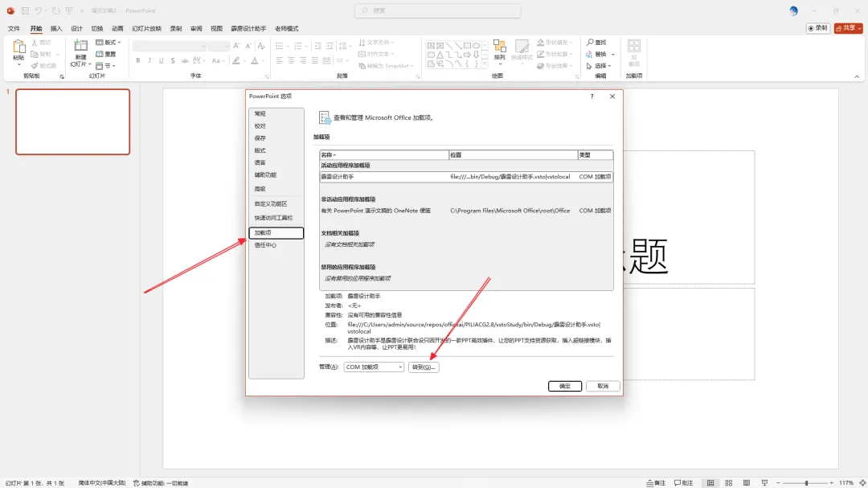Image resolution: width=868 pixels, height=488 pixels.
Task: Click the Find (查找) magnifier icon
Action: pyautogui.click(x=590, y=43)
